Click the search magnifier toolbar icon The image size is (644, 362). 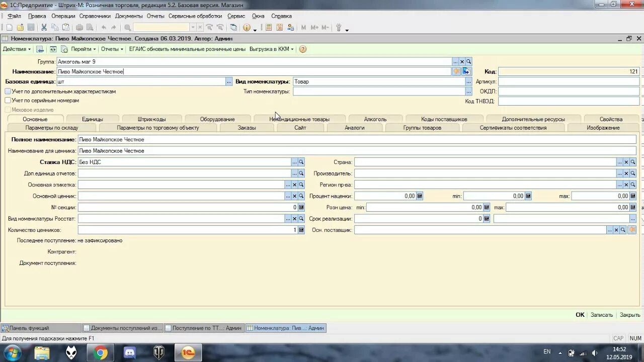[x=127, y=27]
